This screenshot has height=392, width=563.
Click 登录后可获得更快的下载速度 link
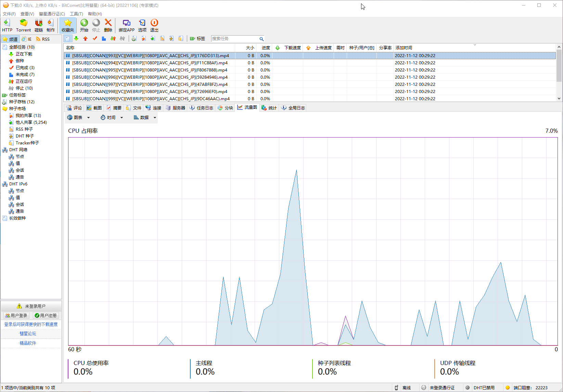(x=31, y=324)
